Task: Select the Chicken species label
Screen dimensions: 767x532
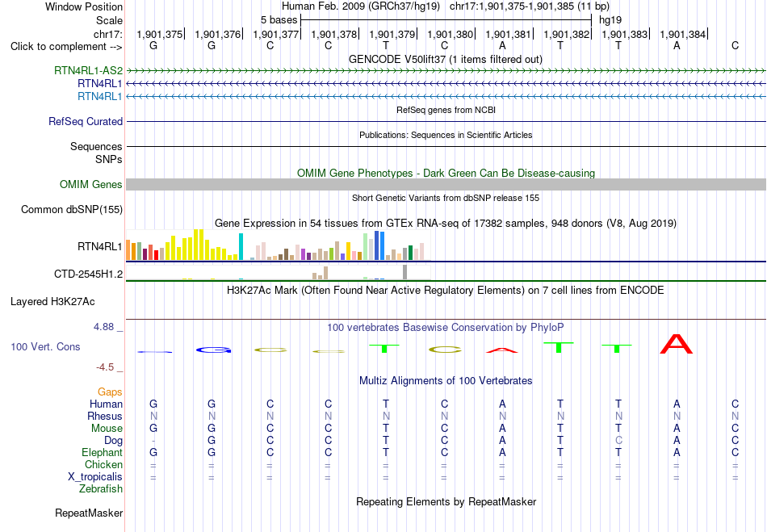Action: pos(103,464)
